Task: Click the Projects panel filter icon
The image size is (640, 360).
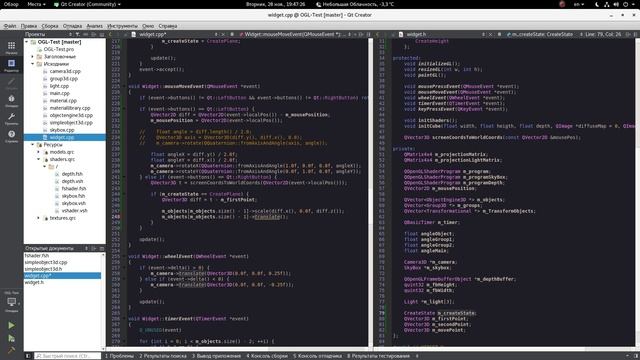Action: (x=77, y=34)
